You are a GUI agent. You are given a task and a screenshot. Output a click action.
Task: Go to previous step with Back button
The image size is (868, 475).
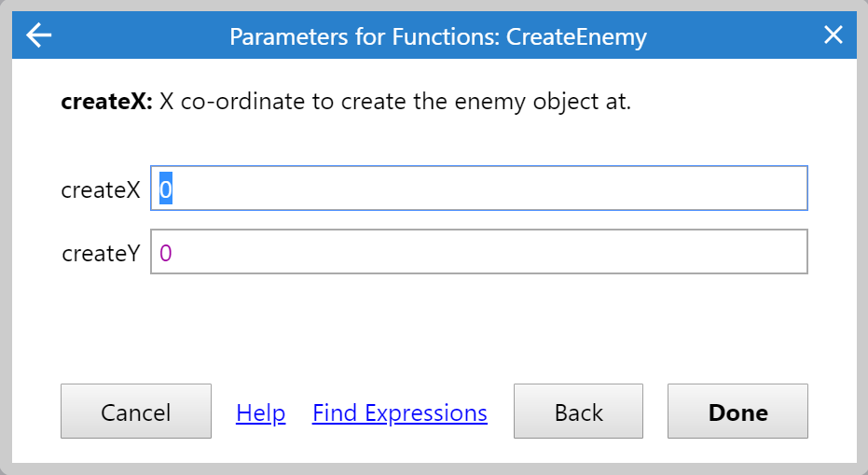coord(578,412)
